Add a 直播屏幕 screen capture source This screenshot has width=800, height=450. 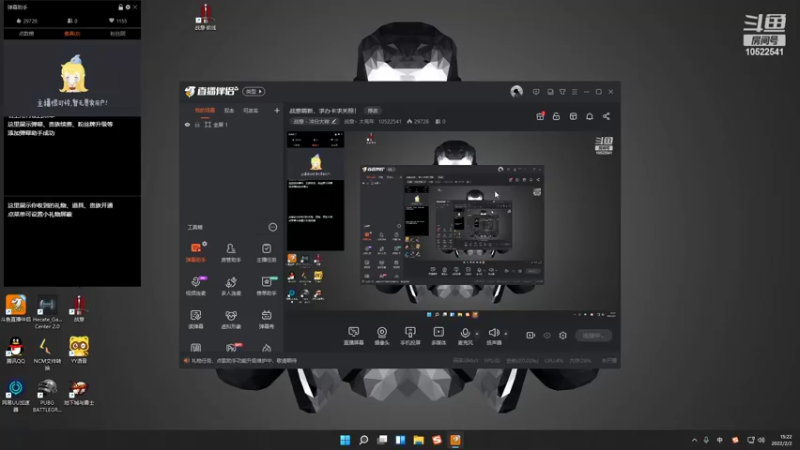coord(354,336)
